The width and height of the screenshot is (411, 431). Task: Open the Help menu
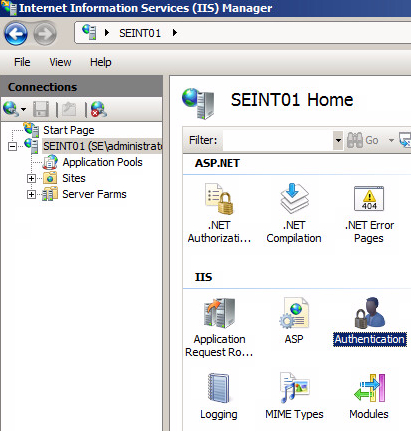click(101, 62)
